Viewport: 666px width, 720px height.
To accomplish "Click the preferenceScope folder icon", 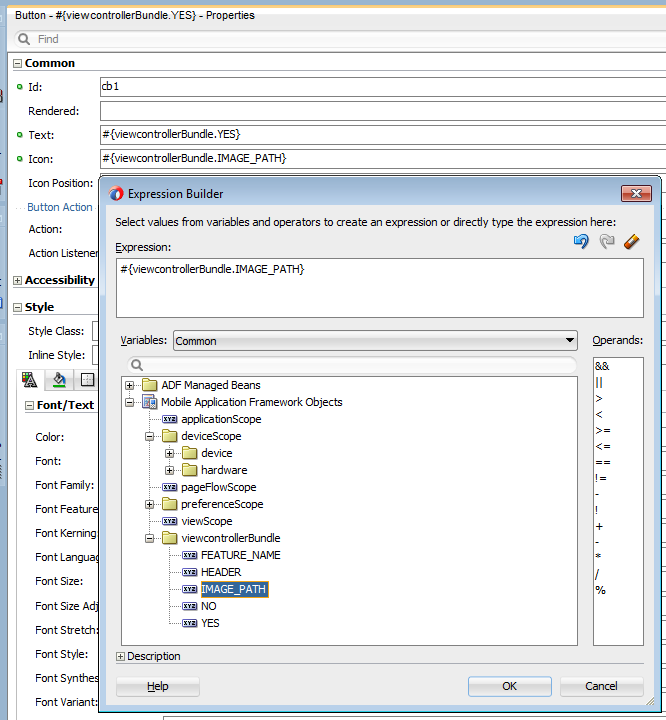I will (169, 504).
